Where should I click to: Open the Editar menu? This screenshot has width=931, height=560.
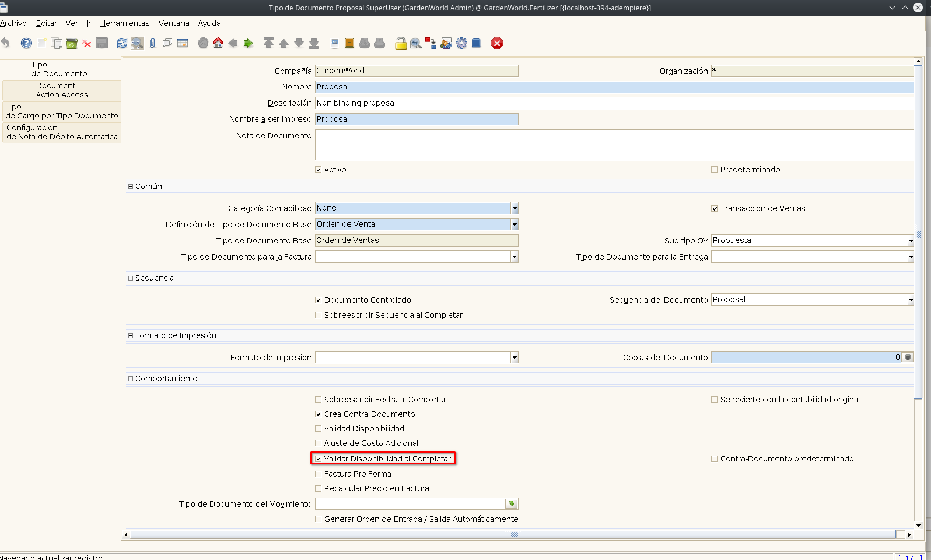pyautogui.click(x=46, y=23)
